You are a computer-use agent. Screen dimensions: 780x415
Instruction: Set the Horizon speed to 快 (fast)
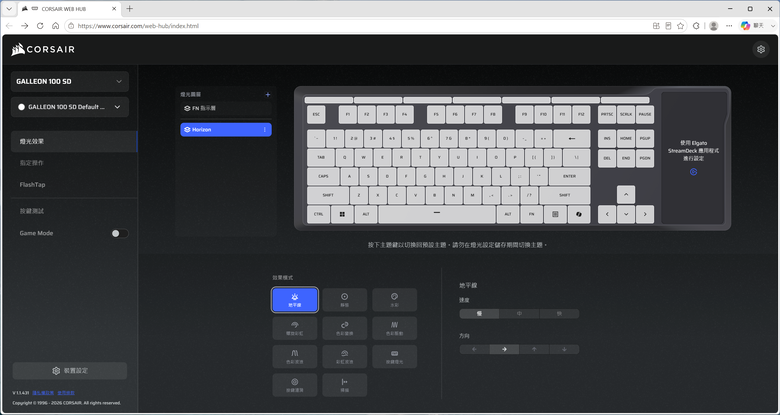(x=559, y=313)
